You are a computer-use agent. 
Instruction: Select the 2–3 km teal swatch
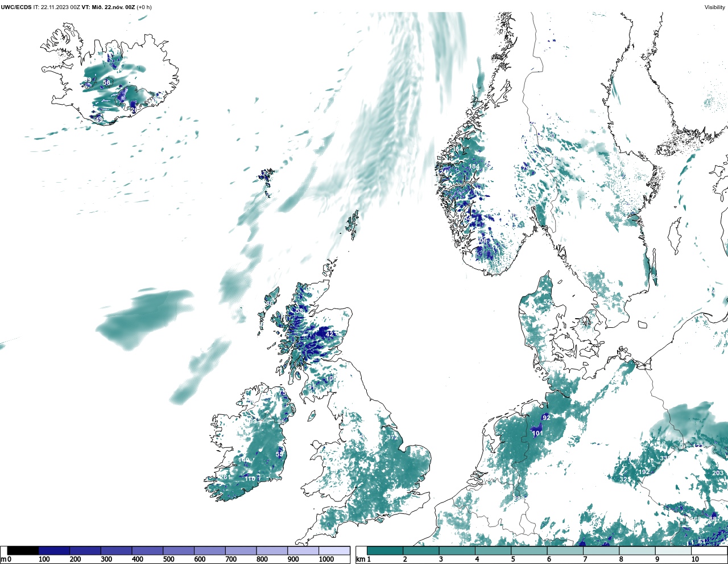pos(421,550)
